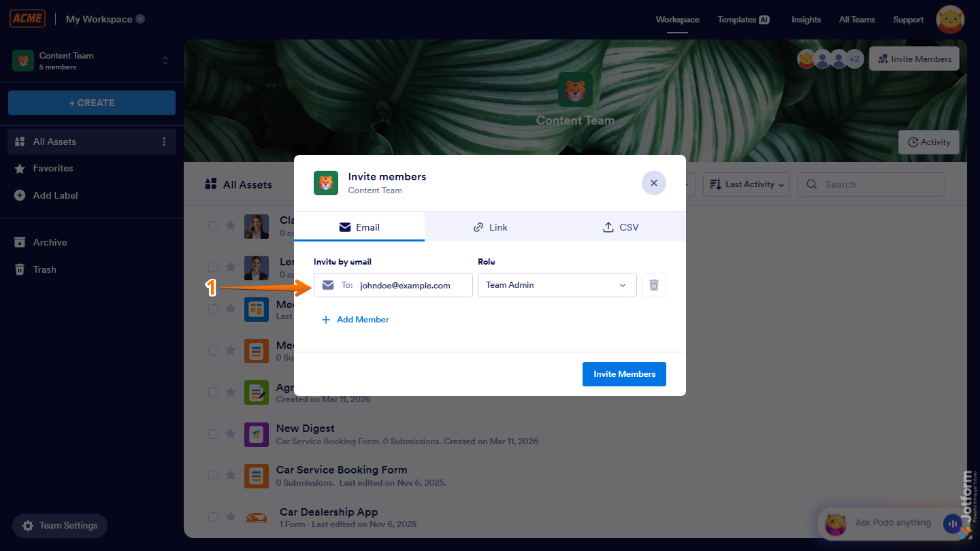Viewport: 980px width, 551px height.
Task: Open the All Assets three-dot menu
Action: pyautogui.click(x=164, y=141)
